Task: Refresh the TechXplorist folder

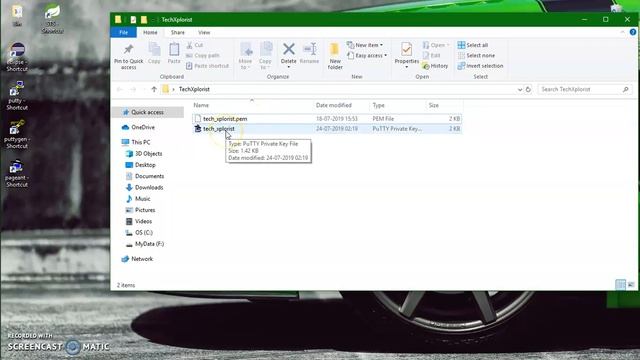Action: 528,89
